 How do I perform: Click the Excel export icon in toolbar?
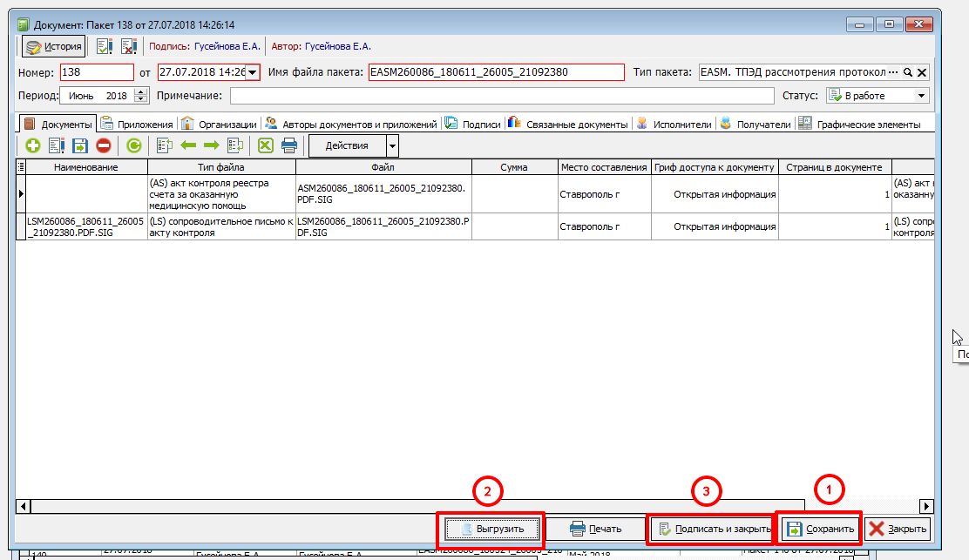click(x=266, y=145)
